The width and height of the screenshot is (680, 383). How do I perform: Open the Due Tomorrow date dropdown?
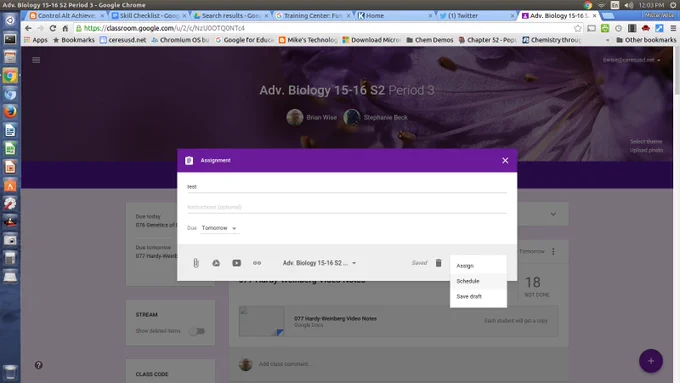pos(219,228)
